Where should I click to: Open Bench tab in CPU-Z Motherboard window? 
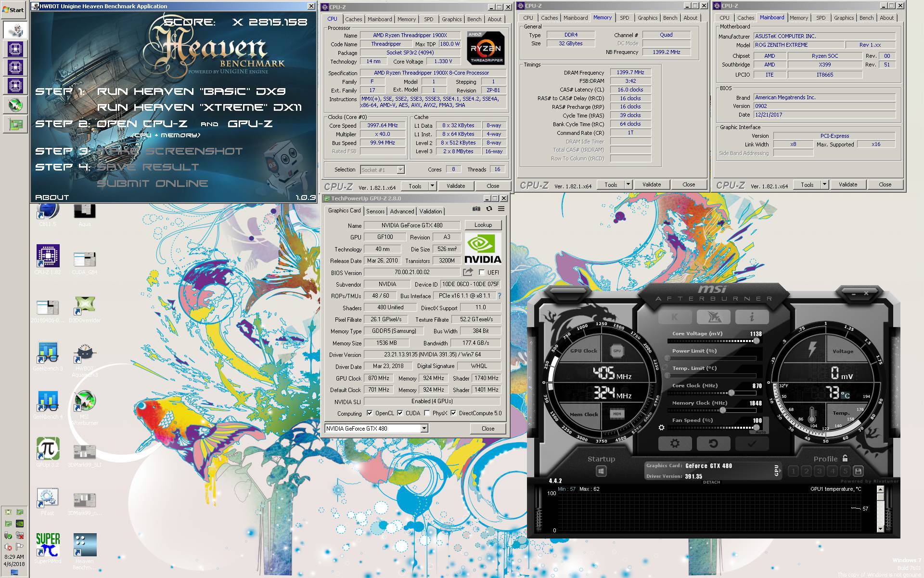pos(866,18)
